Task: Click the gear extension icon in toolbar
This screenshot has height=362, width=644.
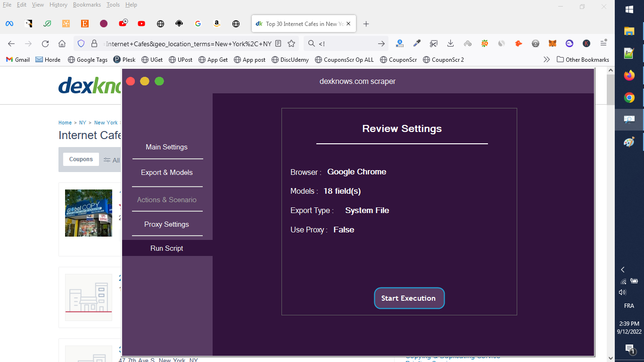Action: click(x=536, y=44)
